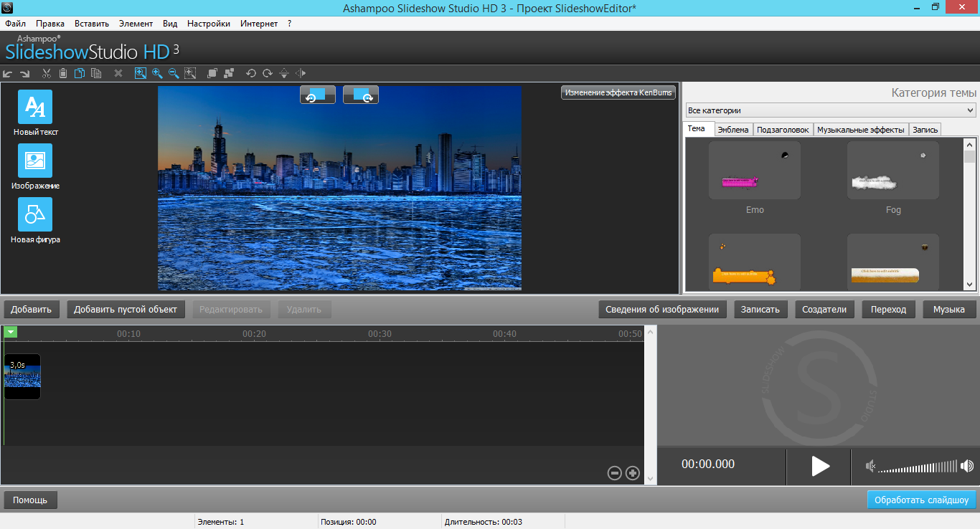Click the scissors cut icon

47,73
